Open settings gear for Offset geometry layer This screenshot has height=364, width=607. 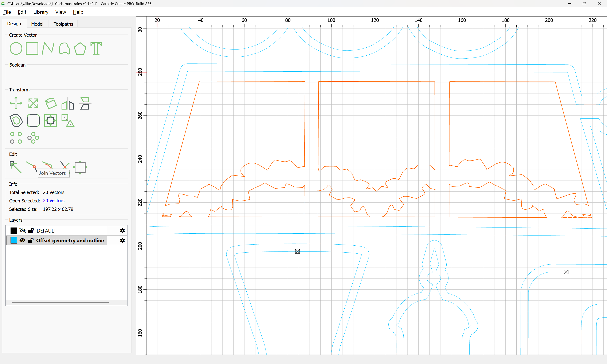[122, 240]
